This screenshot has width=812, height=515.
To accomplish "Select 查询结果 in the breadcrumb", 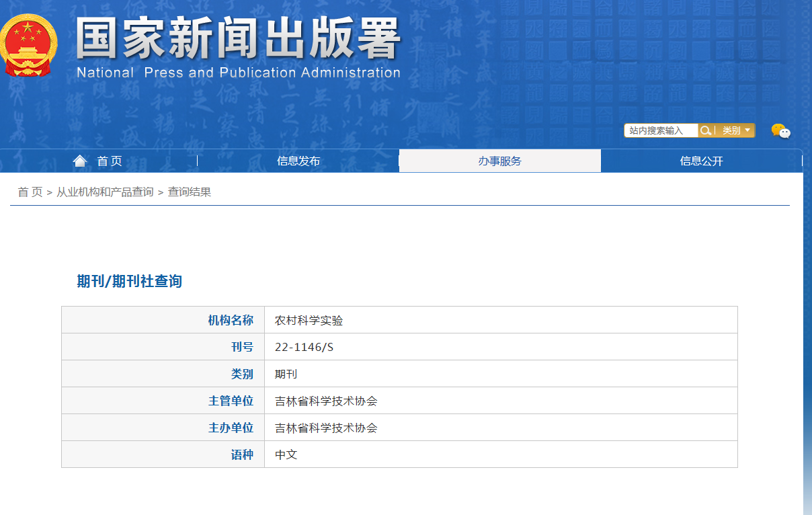I will pos(189,192).
